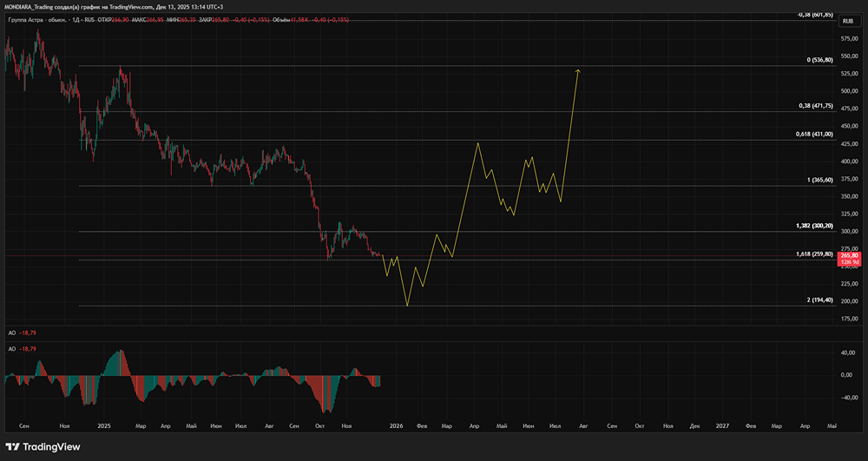868x461 pixels.
Task: Click 200,00 on the price axis
Action: 849,301
